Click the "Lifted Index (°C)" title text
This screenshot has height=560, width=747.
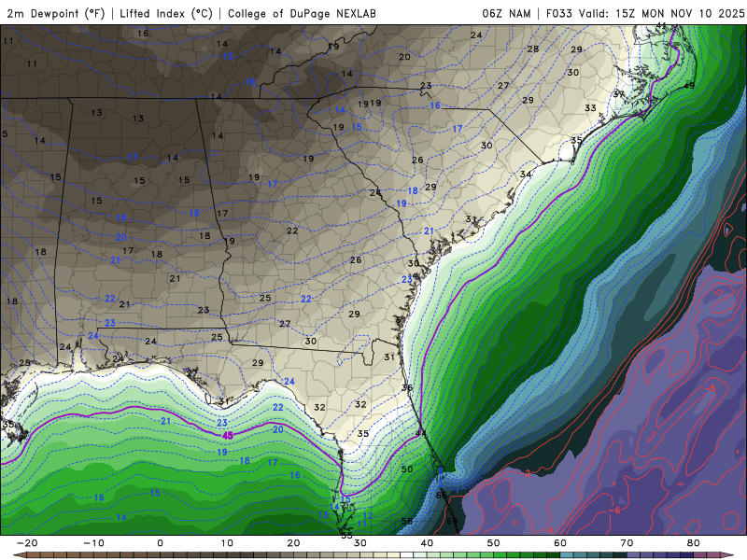click(166, 13)
